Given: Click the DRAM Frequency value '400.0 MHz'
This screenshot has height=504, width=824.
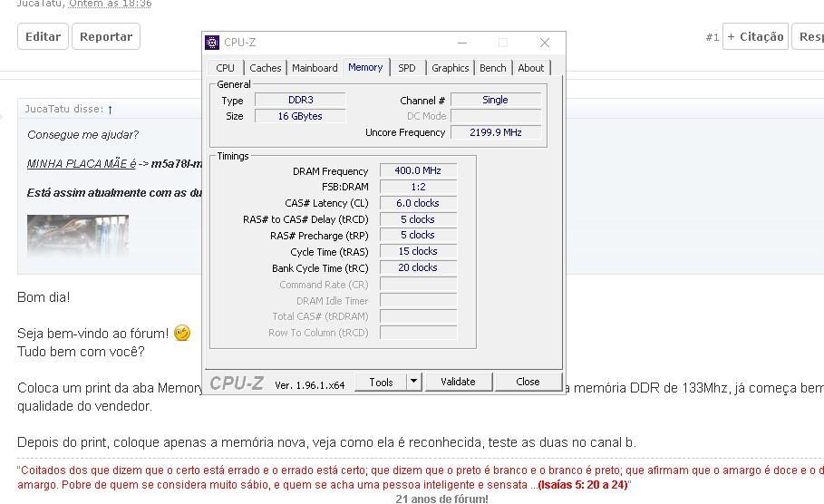Looking at the screenshot, I should click(418, 170).
